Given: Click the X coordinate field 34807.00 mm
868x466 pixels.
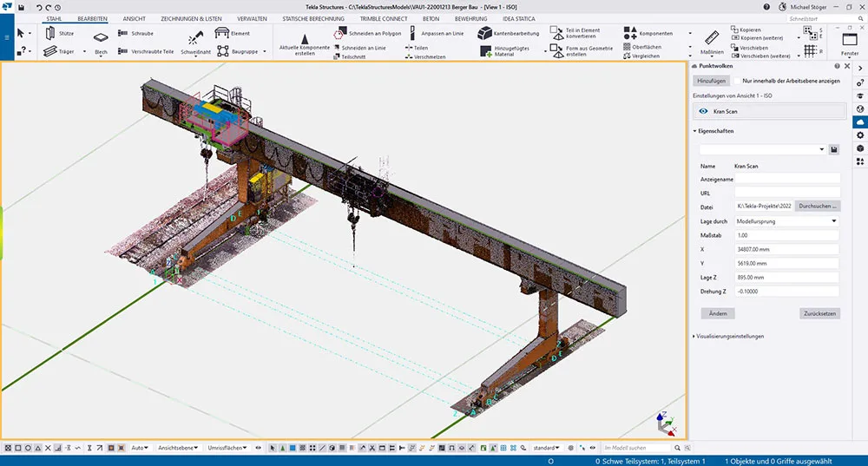Looking at the screenshot, I should tap(786, 249).
